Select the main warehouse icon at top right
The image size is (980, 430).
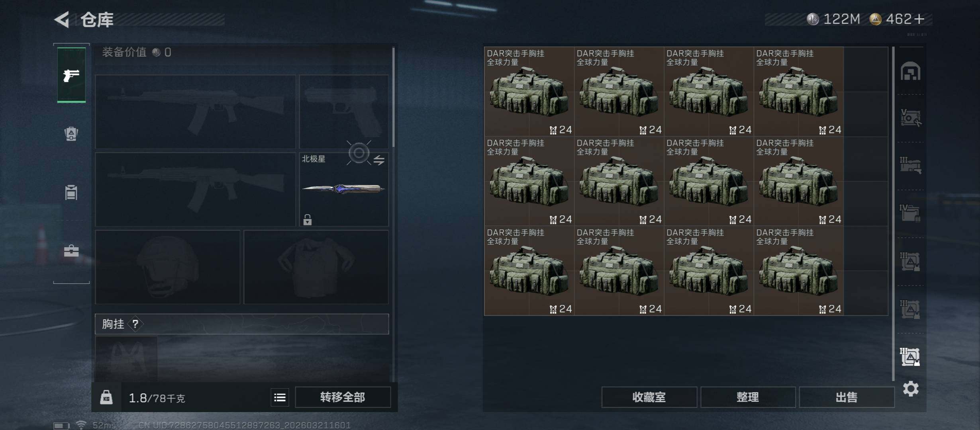911,71
